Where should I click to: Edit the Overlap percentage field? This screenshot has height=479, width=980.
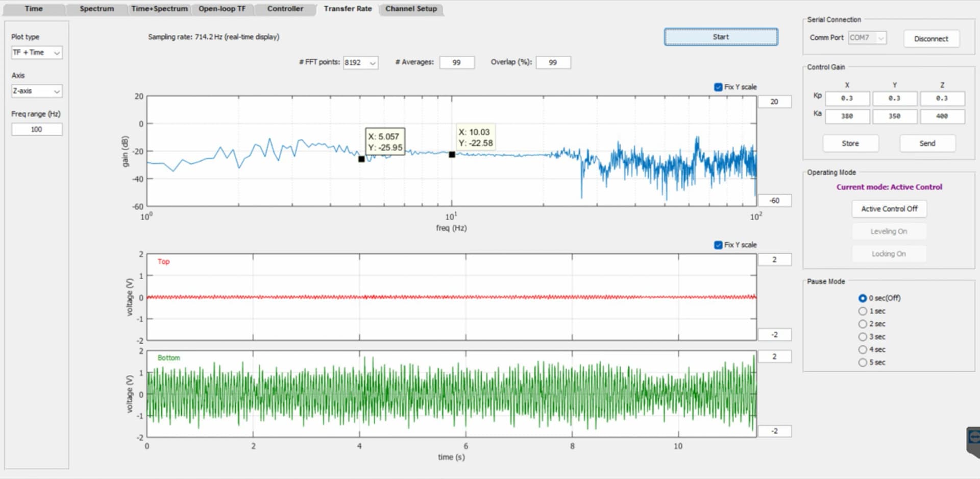click(x=553, y=62)
